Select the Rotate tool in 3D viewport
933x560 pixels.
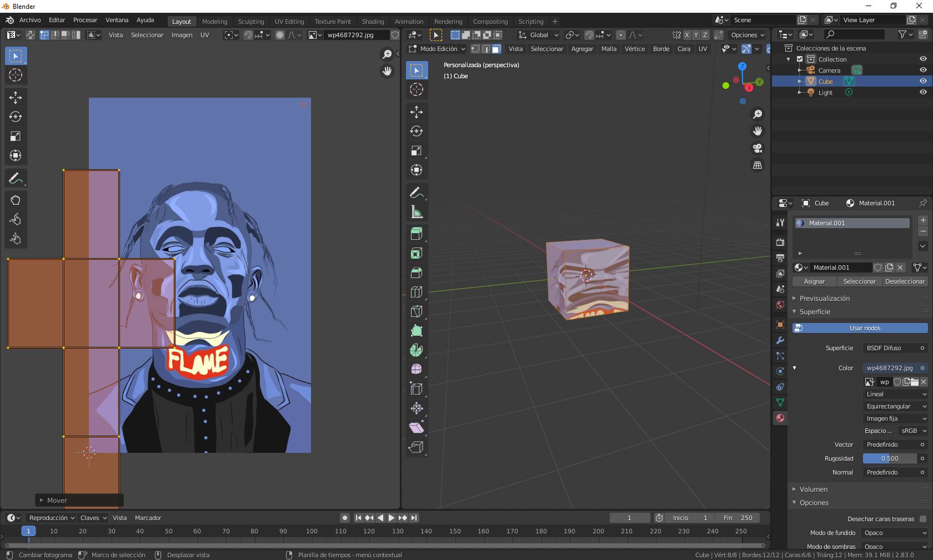click(417, 131)
